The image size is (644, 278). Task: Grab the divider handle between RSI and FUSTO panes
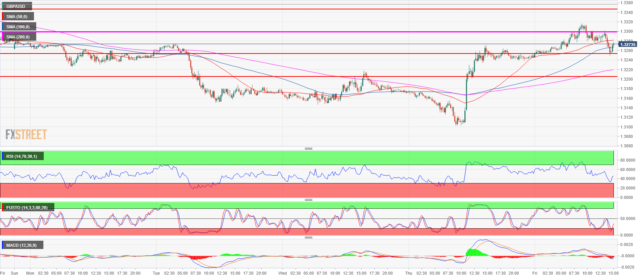308,200
